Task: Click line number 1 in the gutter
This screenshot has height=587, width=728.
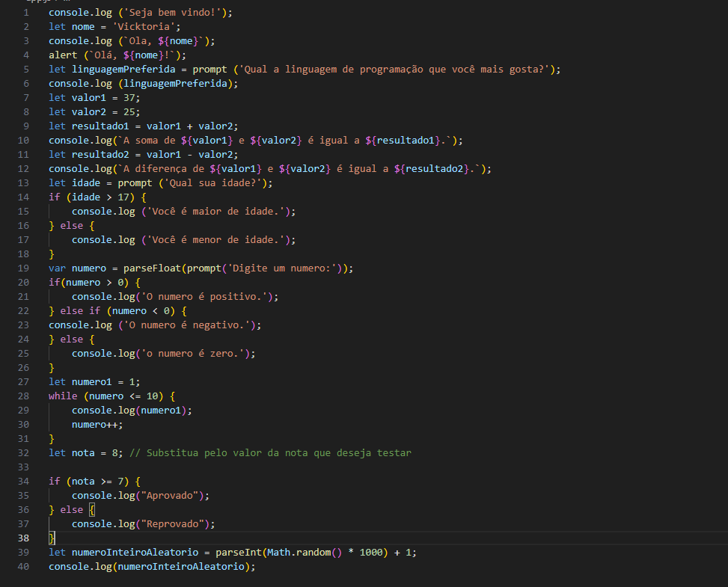Action: coord(26,13)
